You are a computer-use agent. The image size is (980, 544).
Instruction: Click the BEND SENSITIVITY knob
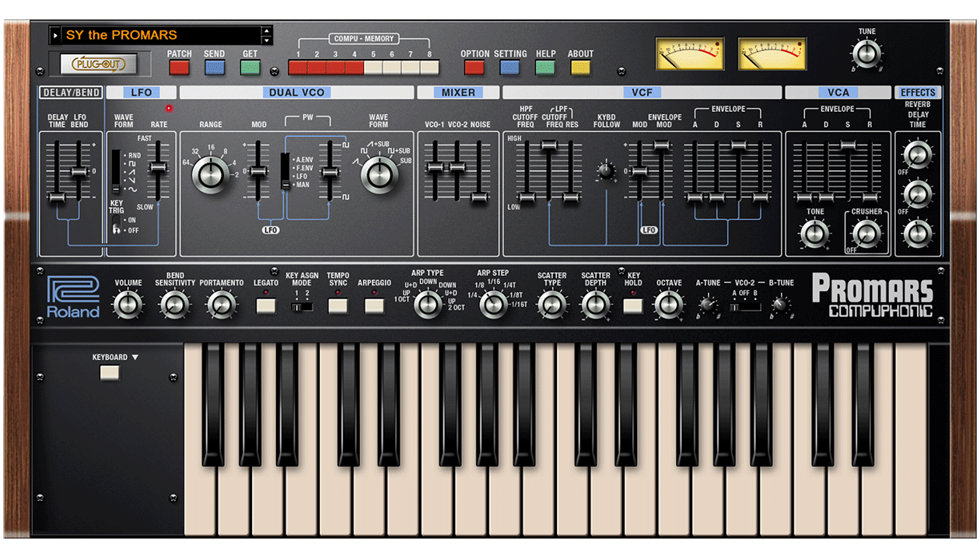pos(175,305)
